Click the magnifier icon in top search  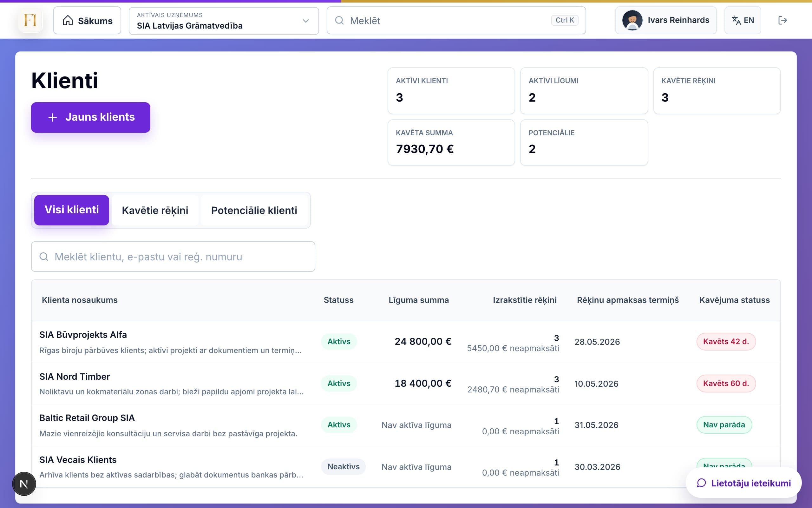click(340, 21)
